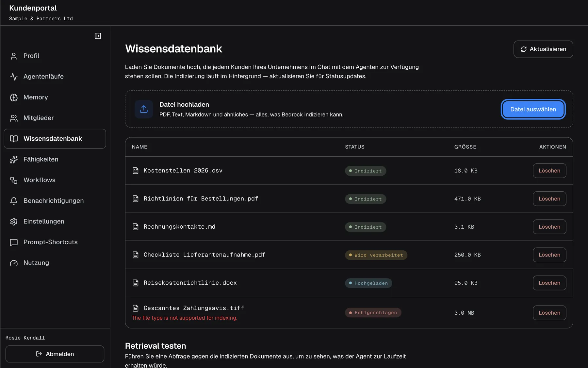Click the file icon beside Rechnungskontakte.md
This screenshot has width=588, height=368.
click(x=136, y=227)
